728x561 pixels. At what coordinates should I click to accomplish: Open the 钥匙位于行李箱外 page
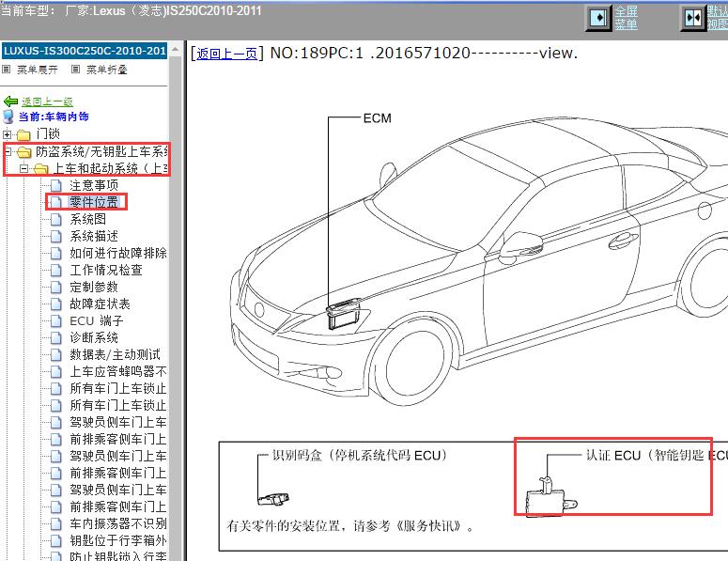118,540
